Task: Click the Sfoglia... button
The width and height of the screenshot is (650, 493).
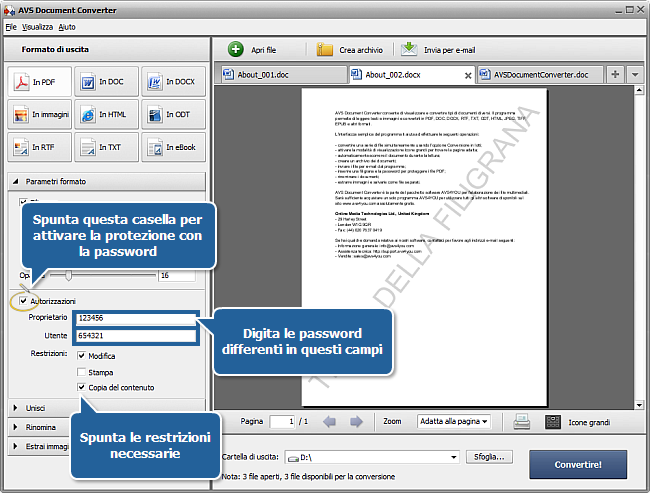Action: pos(489,457)
